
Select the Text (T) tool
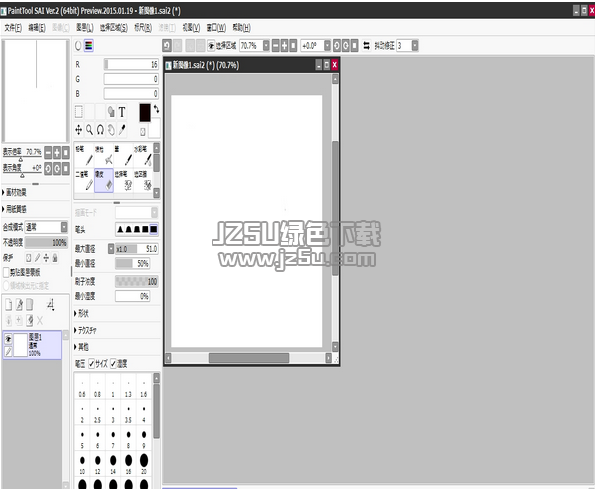click(x=122, y=112)
